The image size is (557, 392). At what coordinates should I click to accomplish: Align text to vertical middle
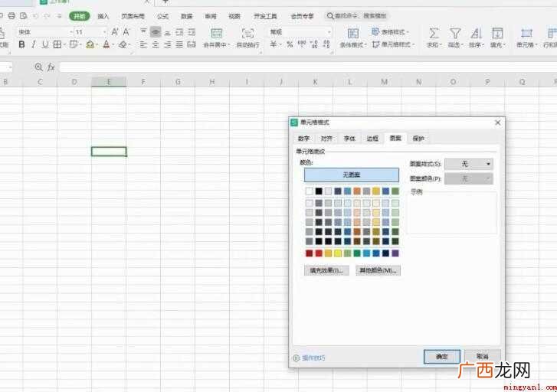click(156, 32)
